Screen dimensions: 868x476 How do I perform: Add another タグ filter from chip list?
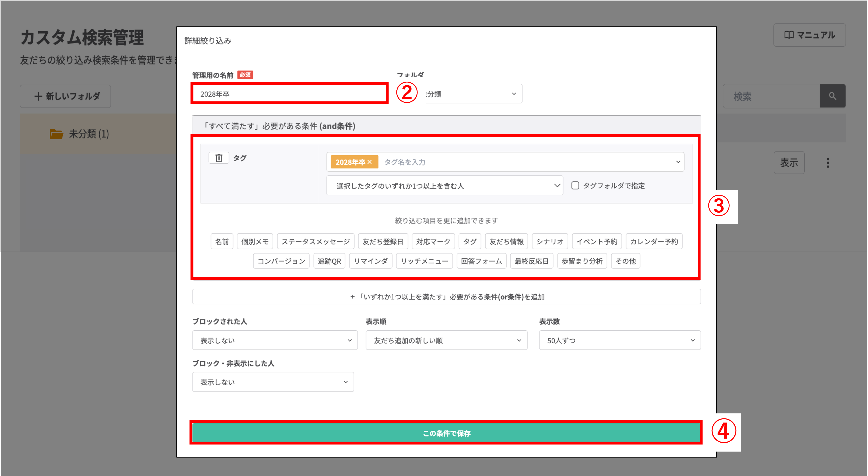(470, 242)
